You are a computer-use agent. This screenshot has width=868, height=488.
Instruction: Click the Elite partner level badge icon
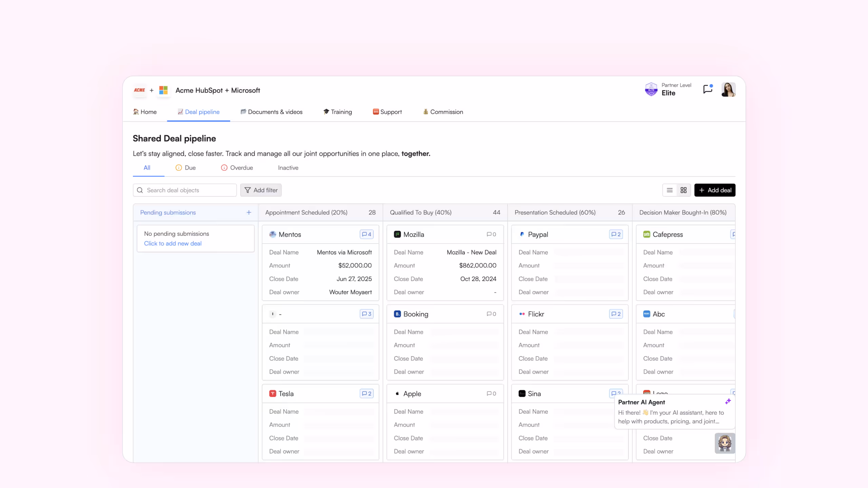click(651, 89)
